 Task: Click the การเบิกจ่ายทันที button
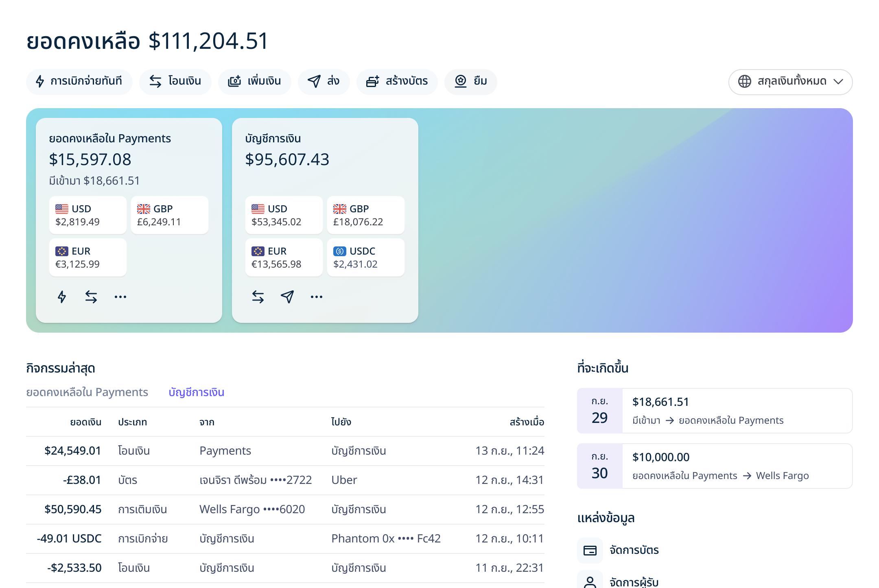pos(79,82)
